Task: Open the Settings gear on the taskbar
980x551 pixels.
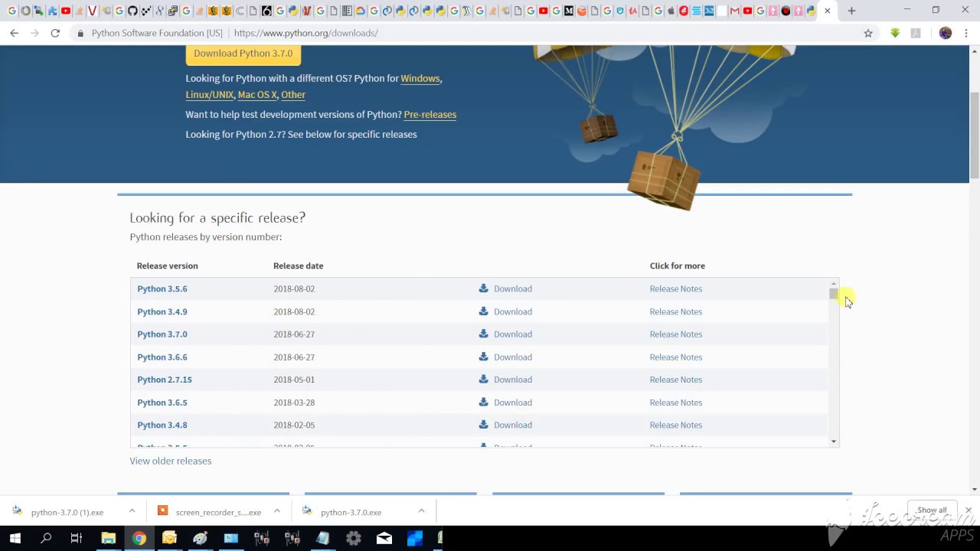Action: click(354, 538)
